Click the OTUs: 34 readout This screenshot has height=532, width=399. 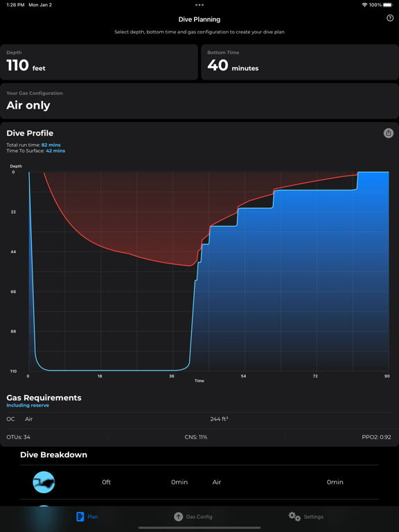pyautogui.click(x=18, y=437)
